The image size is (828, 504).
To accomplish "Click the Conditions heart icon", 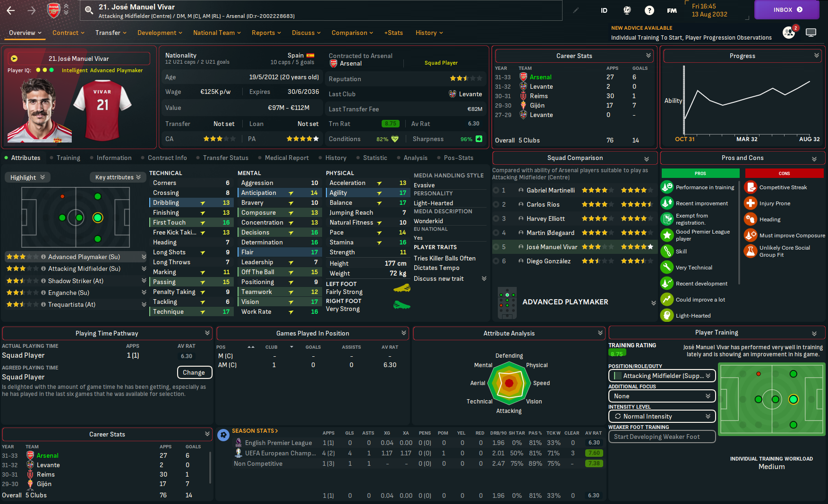I will [395, 139].
